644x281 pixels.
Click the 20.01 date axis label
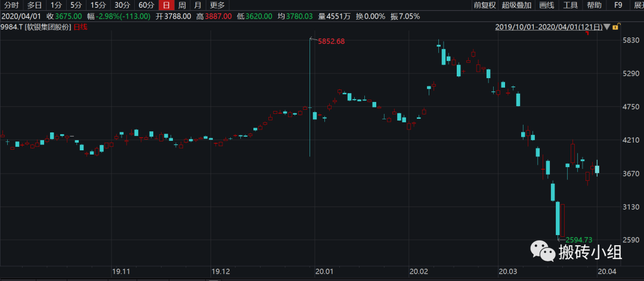[324, 271]
